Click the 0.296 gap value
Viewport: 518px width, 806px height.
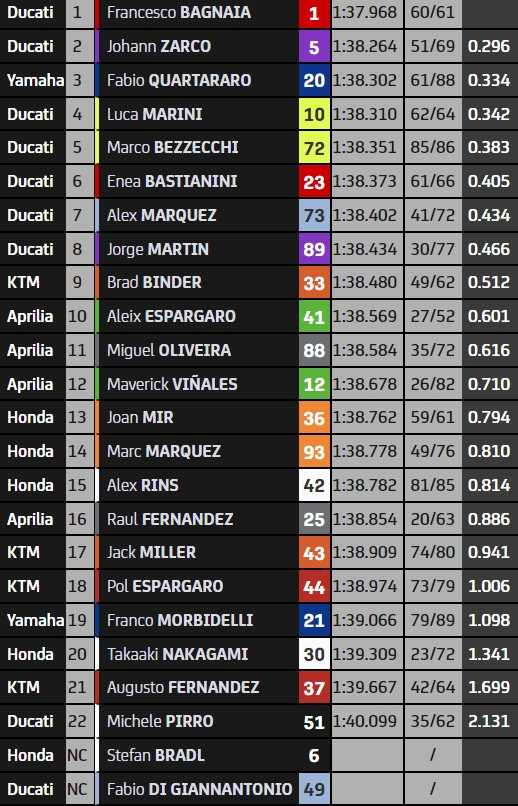pyautogui.click(x=489, y=46)
